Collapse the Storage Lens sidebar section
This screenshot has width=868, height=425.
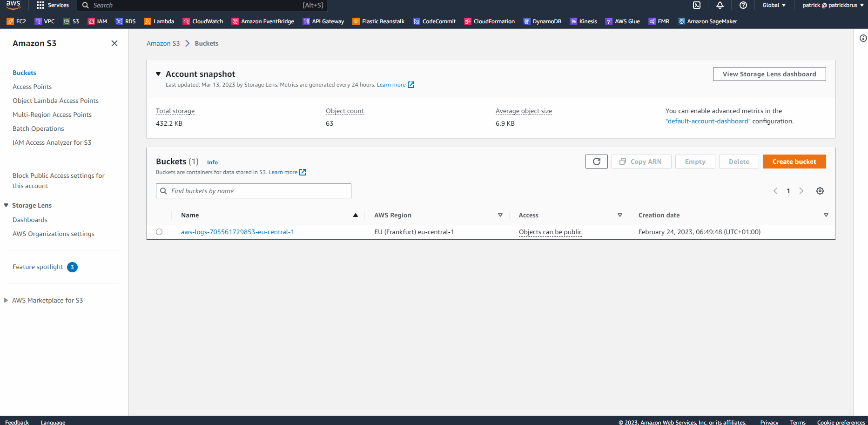6,205
